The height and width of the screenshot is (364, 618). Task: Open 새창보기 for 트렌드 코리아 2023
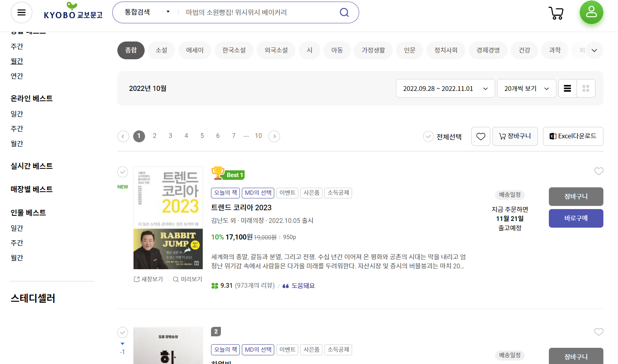point(149,279)
